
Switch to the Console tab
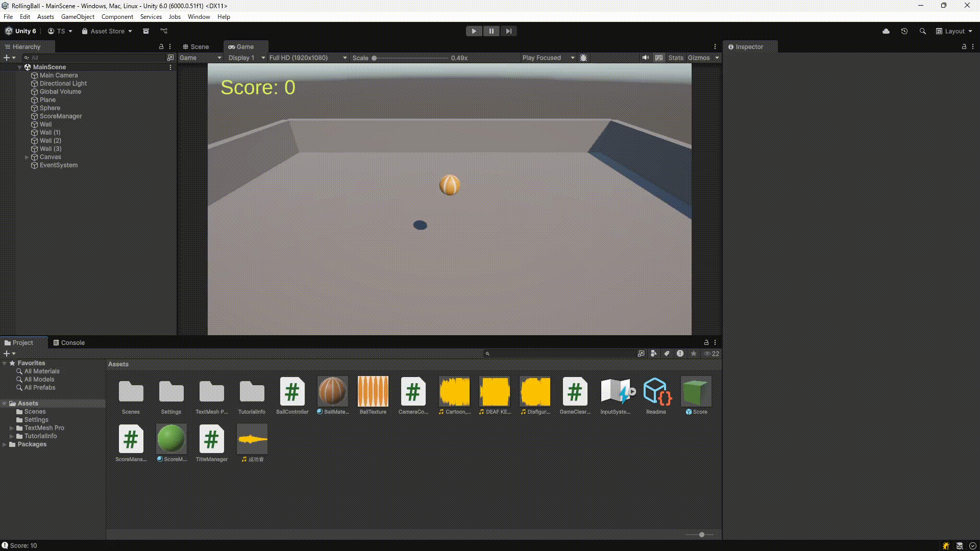point(69,343)
